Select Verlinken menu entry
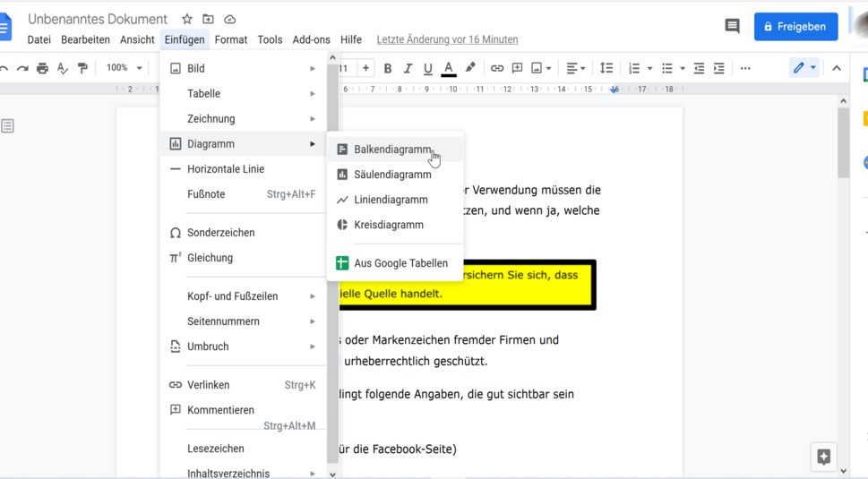868x479 pixels. 243,385
